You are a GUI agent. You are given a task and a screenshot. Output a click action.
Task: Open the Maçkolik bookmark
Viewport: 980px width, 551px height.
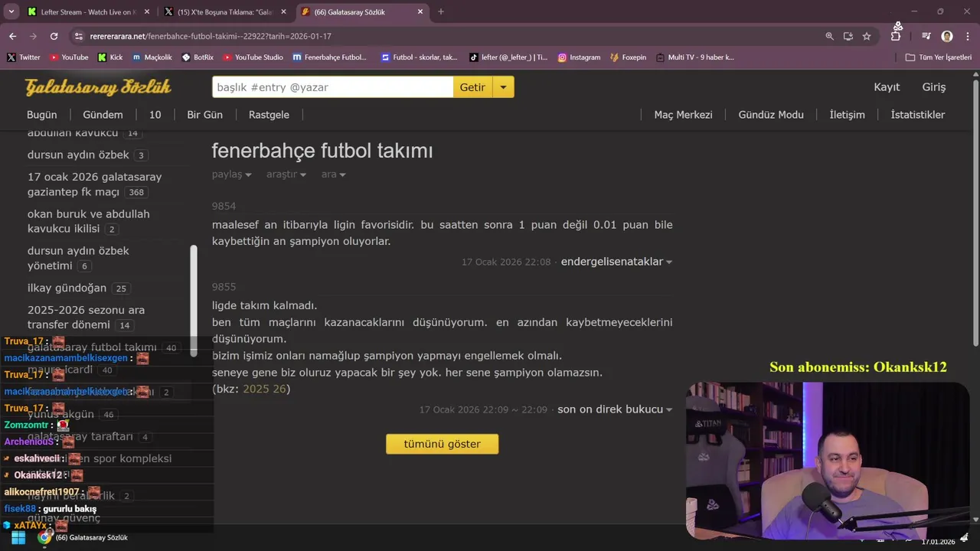(152, 57)
